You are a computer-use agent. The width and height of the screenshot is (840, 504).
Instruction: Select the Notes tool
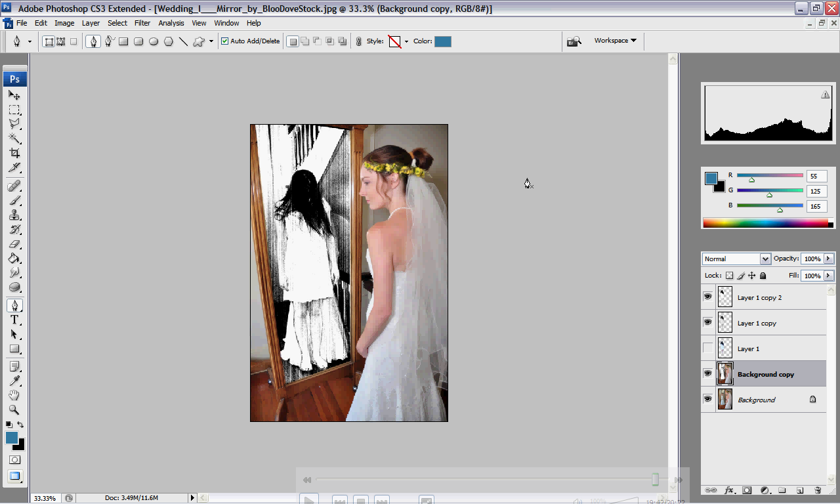click(x=14, y=366)
